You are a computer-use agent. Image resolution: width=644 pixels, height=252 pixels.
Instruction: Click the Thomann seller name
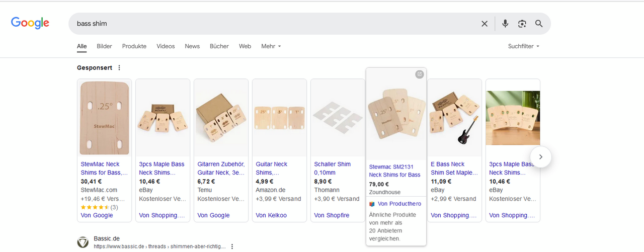[327, 190]
